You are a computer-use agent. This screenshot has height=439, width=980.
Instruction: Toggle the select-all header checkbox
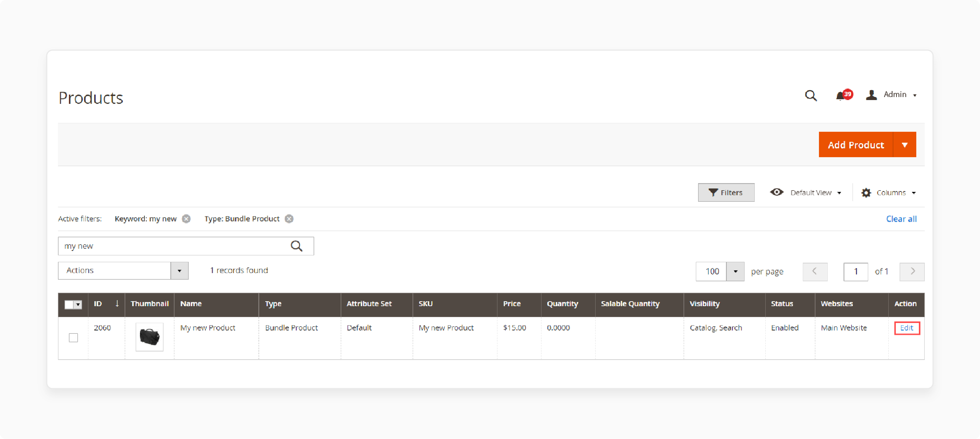[x=69, y=304]
